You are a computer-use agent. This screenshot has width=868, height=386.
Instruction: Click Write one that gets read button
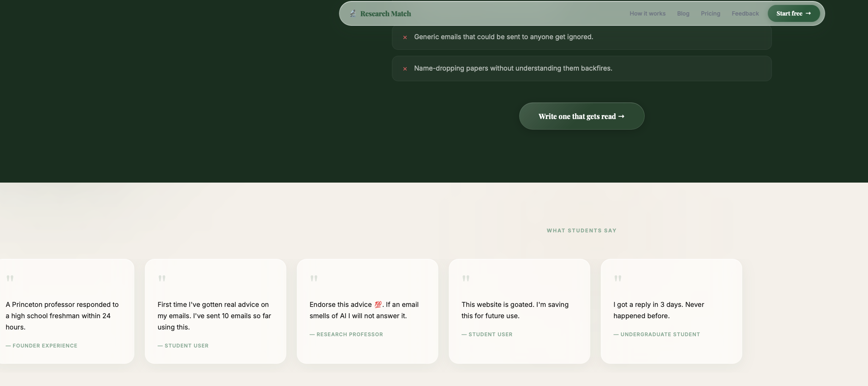pyautogui.click(x=581, y=116)
